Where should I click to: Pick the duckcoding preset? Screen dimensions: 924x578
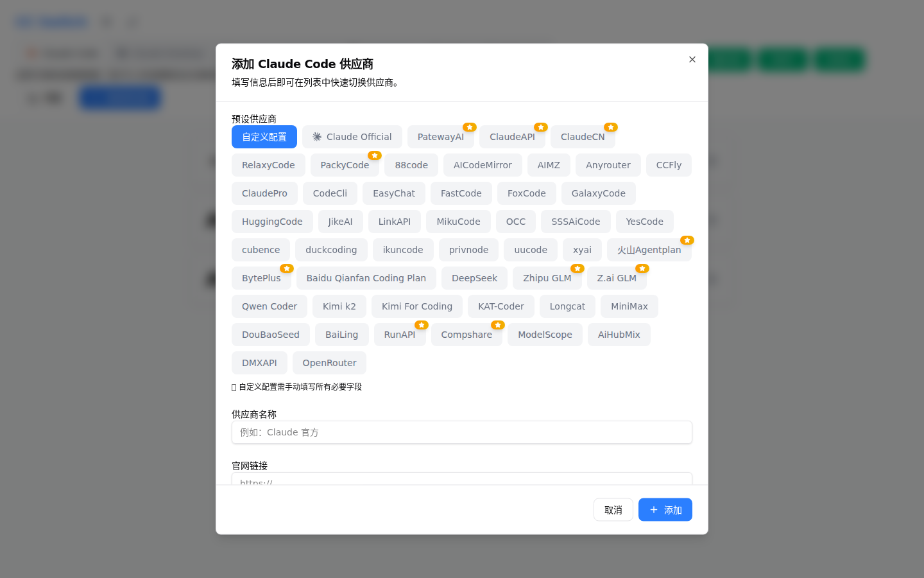[331, 250]
